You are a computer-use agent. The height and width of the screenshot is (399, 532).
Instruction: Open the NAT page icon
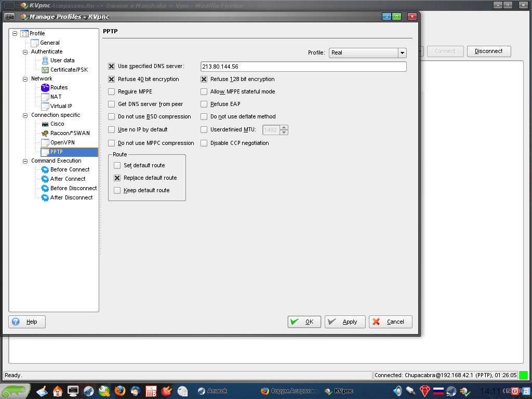(45, 97)
